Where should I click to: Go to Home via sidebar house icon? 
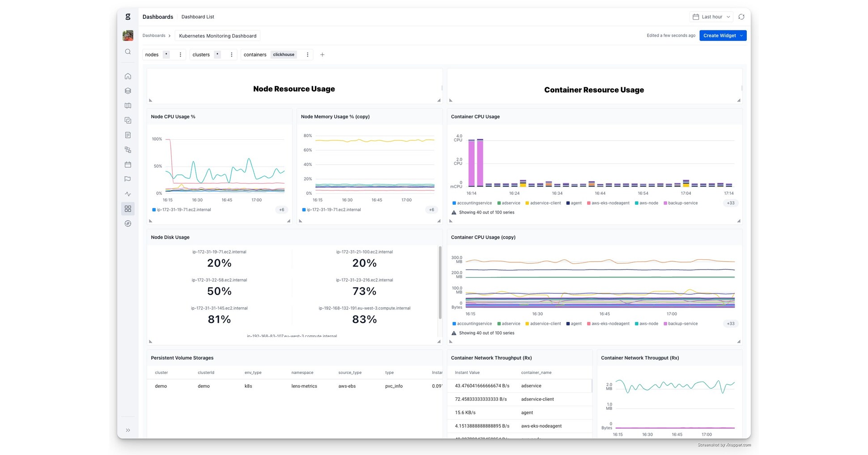pos(128,76)
